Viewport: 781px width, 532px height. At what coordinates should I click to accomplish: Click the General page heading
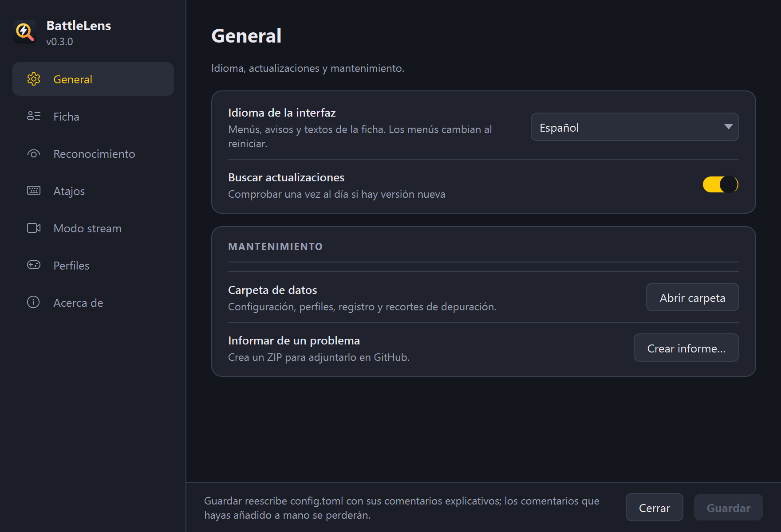click(246, 36)
